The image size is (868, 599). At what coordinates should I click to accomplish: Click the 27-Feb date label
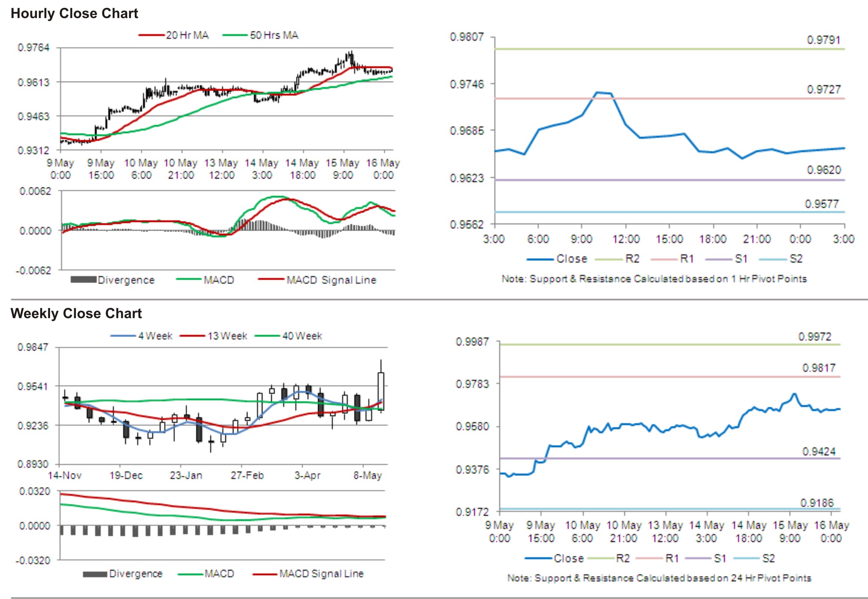(247, 476)
